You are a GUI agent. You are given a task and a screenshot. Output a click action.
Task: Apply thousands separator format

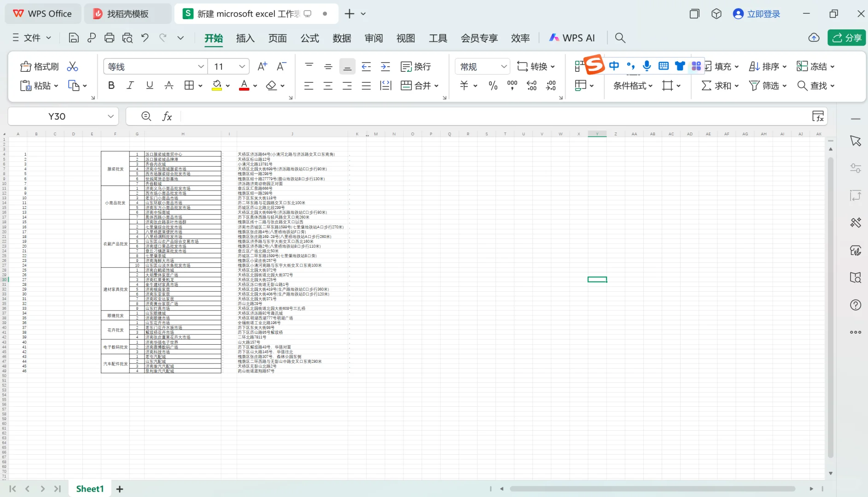click(x=512, y=86)
